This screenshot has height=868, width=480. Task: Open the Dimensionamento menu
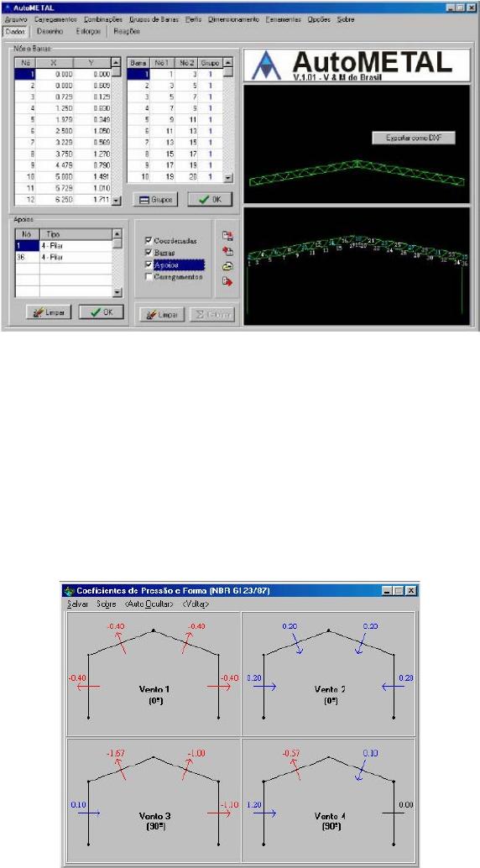(x=233, y=19)
